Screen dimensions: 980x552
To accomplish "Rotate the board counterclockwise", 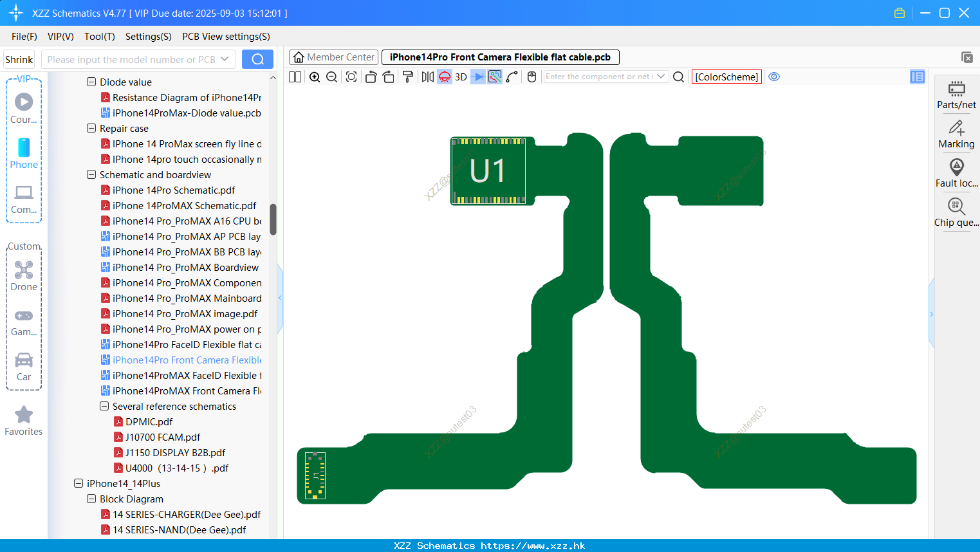I will (371, 77).
